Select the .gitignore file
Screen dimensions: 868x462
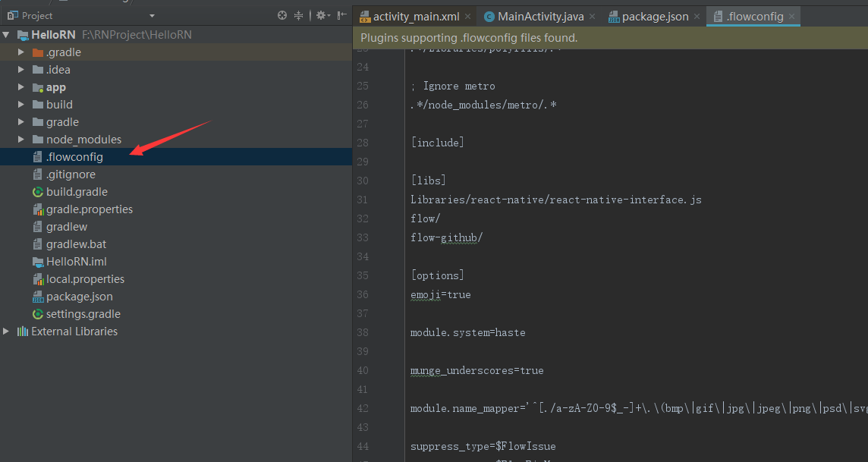[71, 174]
